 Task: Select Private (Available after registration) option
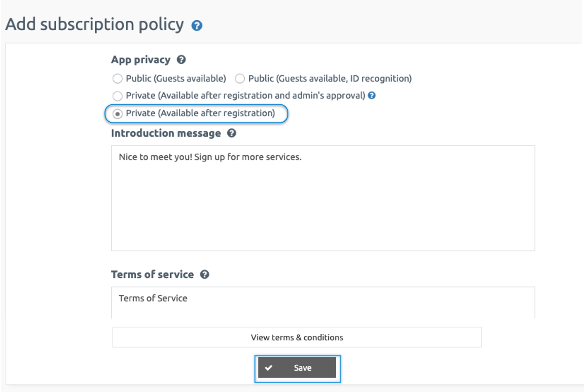pyautogui.click(x=117, y=114)
